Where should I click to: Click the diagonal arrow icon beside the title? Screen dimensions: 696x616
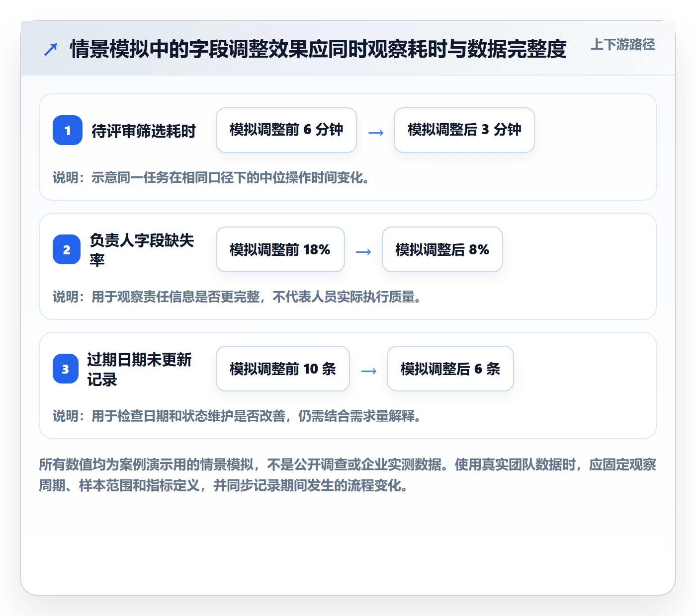pyautogui.click(x=51, y=50)
